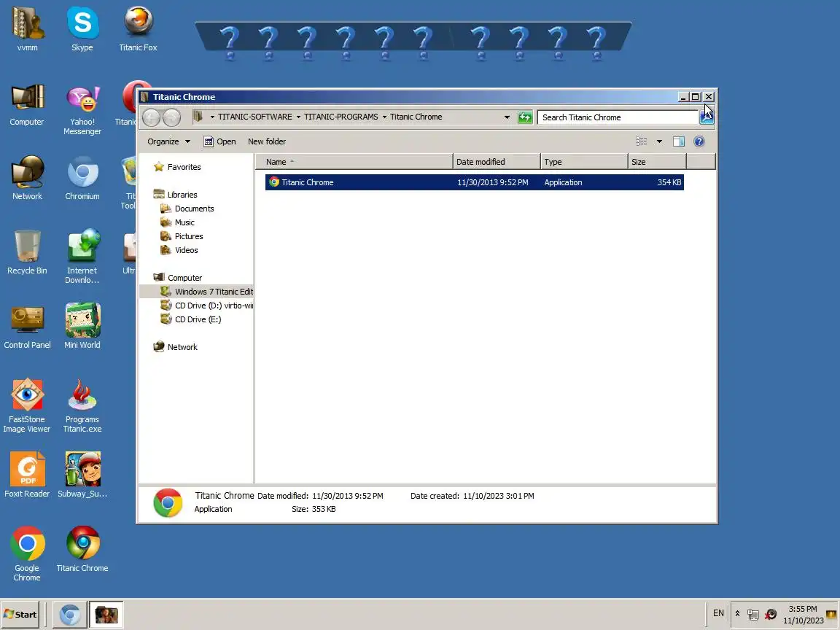
Task: Click the Explorer back arrow button
Action: [152, 117]
